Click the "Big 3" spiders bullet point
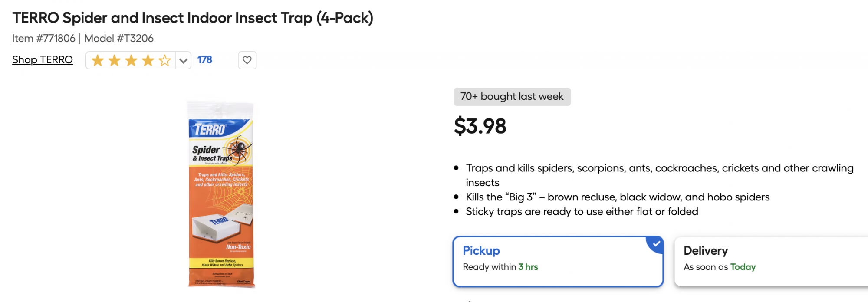Image resolution: width=868 pixels, height=302 pixels. pyautogui.click(x=618, y=197)
